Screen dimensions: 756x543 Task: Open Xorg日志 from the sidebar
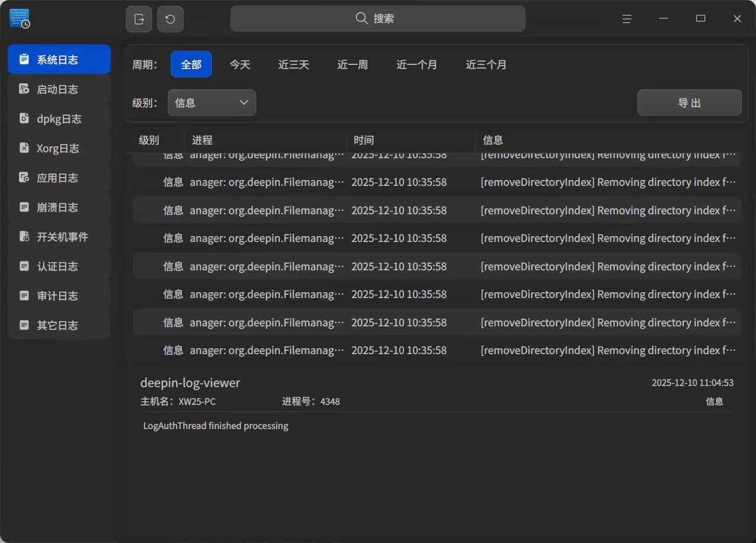58,148
